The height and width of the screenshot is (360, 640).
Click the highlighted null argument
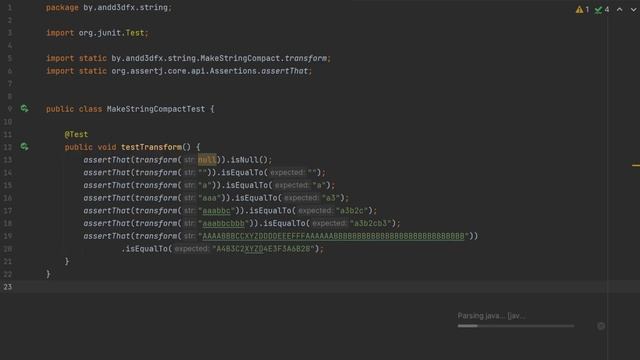coord(207,160)
